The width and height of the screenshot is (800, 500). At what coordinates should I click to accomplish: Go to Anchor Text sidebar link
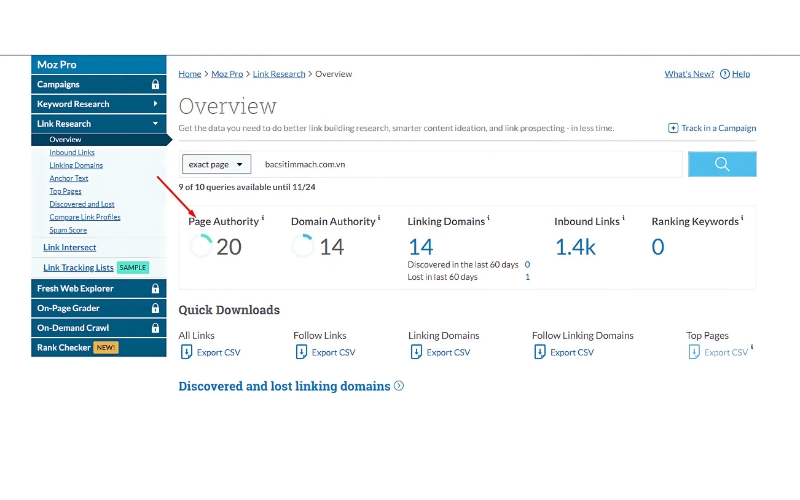pos(69,178)
